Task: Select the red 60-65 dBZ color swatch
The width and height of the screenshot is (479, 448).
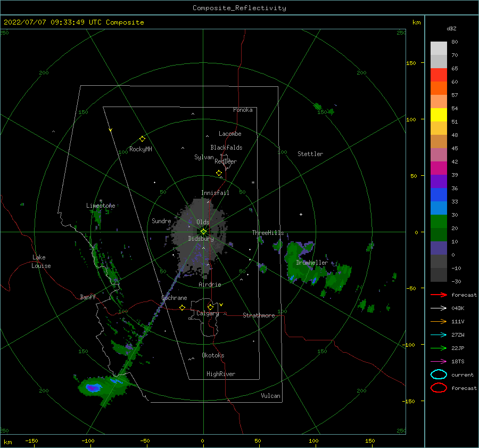Action: click(x=439, y=75)
